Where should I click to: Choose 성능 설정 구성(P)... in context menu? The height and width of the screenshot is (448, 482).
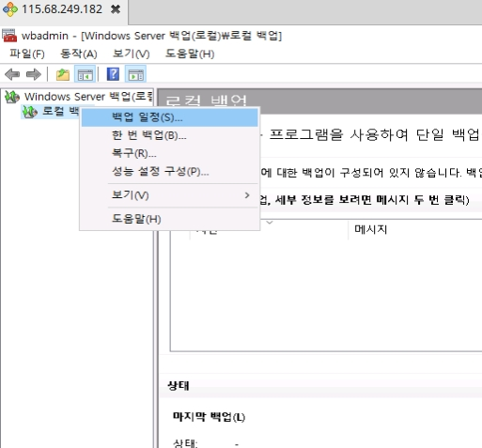[170, 172]
